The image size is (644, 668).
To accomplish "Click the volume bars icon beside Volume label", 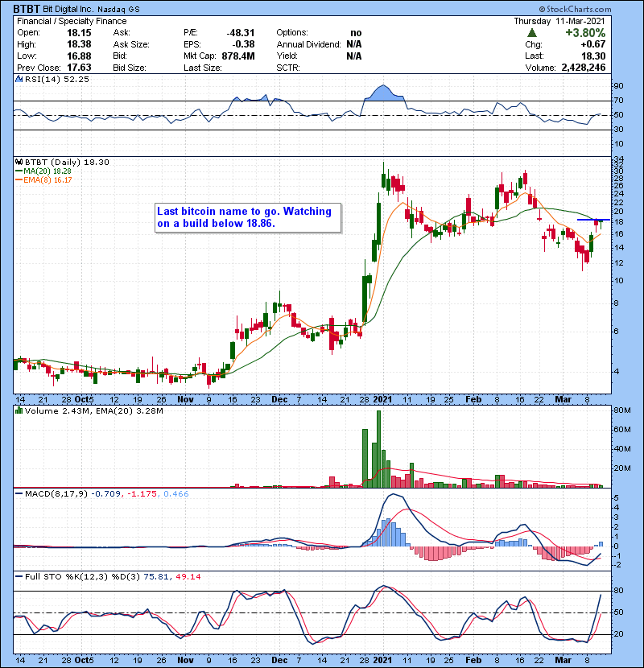I will [x=19, y=411].
